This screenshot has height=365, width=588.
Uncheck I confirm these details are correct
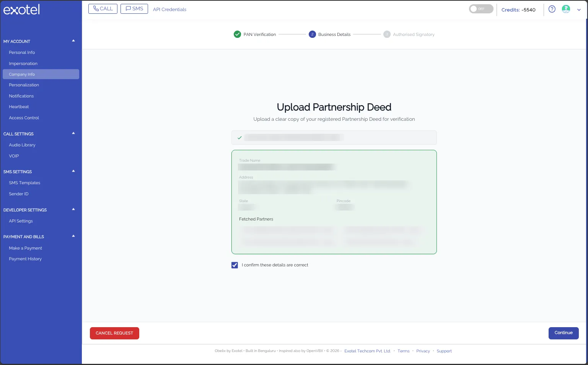(235, 265)
